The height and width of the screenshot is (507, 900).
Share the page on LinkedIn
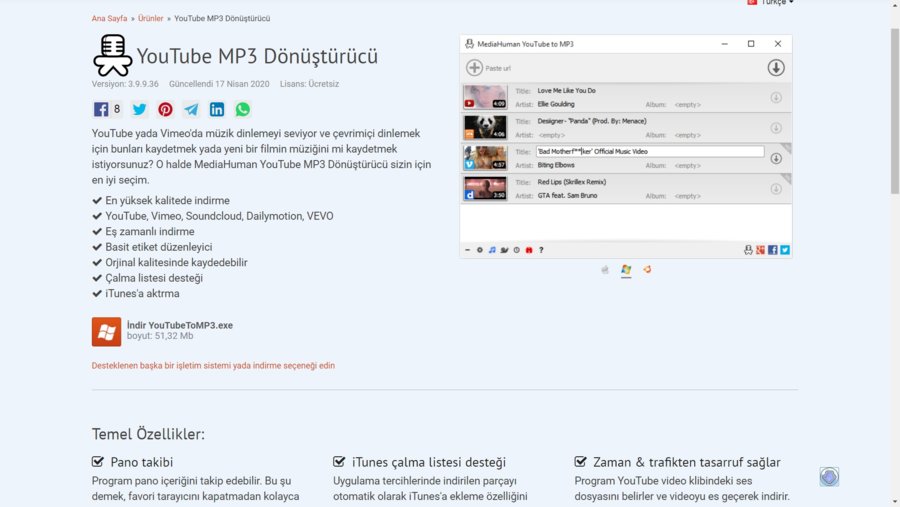click(x=217, y=109)
